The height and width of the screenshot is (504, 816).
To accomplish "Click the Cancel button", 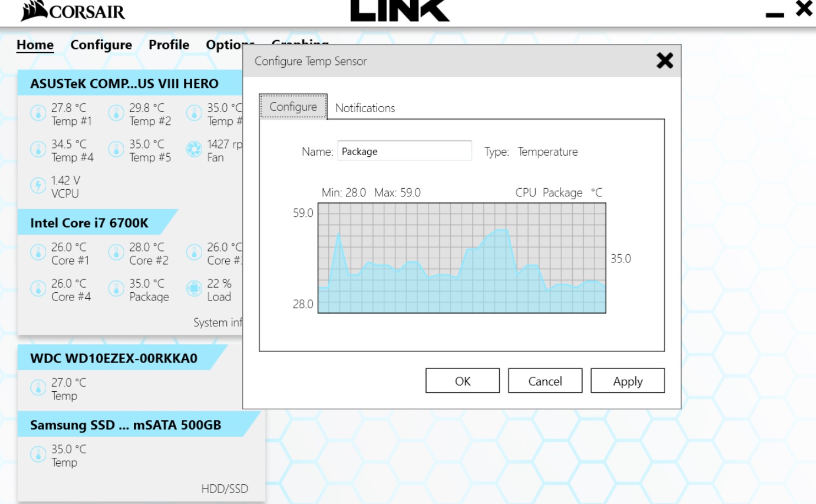I will point(545,381).
